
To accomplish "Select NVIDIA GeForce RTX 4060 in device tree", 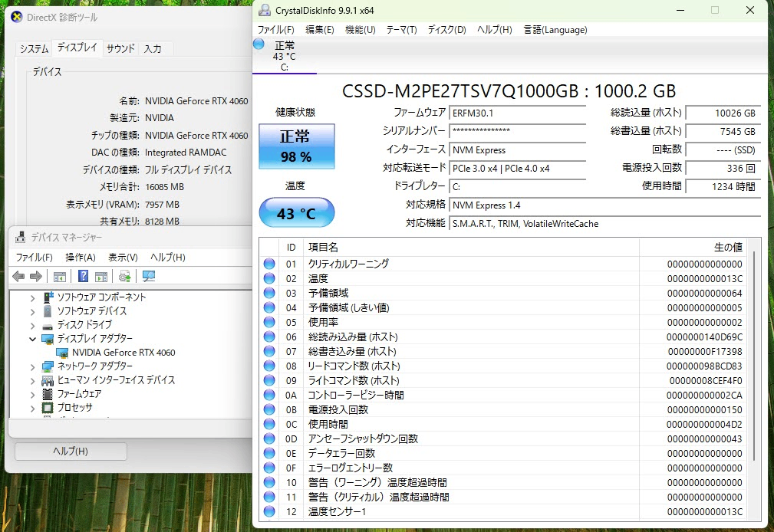I will 124,353.
